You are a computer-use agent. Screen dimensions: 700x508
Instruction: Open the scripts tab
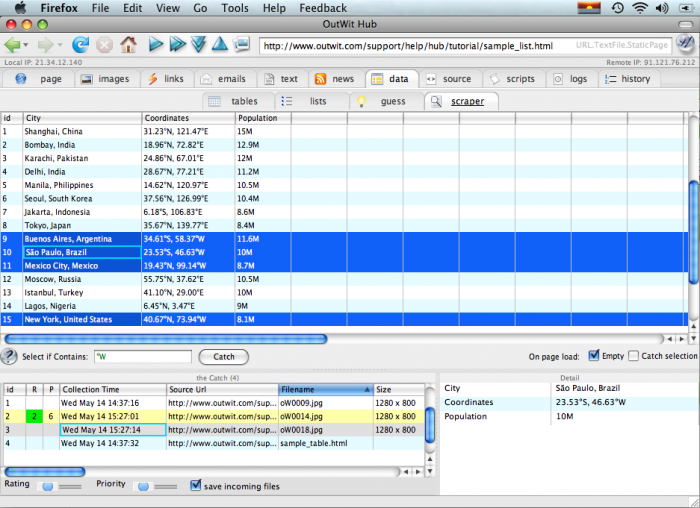point(514,79)
